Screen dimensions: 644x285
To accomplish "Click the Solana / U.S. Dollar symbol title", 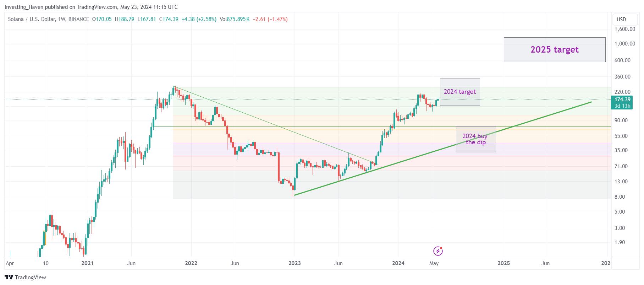I will point(32,19).
